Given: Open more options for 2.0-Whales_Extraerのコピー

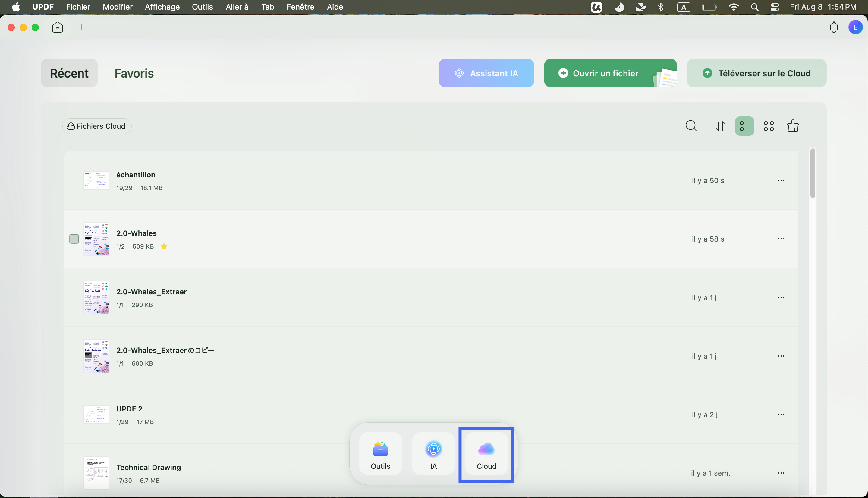Looking at the screenshot, I should click(781, 356).
